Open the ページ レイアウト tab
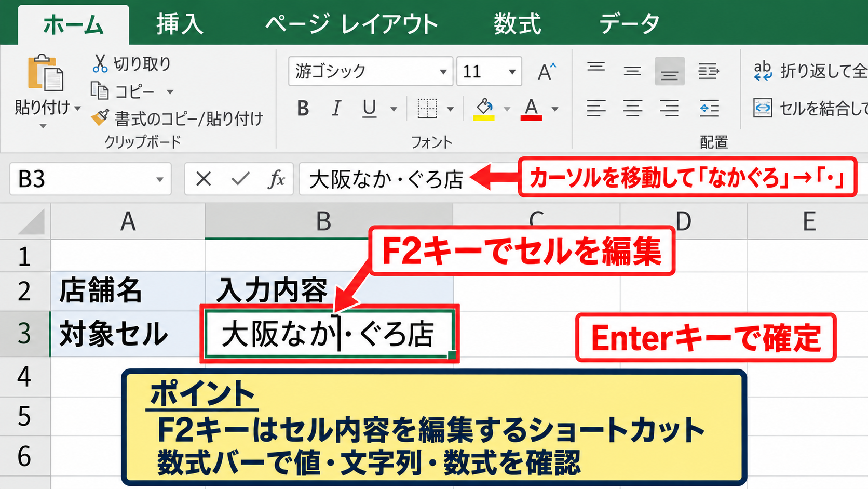This screenshot has width=868, height=489. 351,24
